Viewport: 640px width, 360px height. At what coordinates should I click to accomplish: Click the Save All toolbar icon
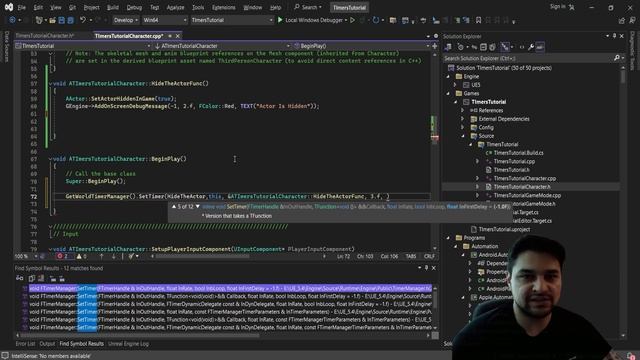(x=71, y=20)
